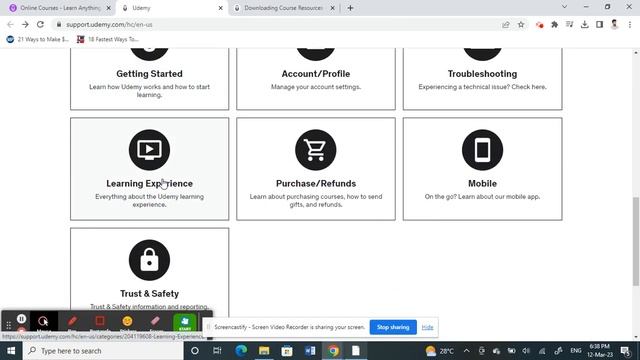Open File Explorer from taskbar

264,351
